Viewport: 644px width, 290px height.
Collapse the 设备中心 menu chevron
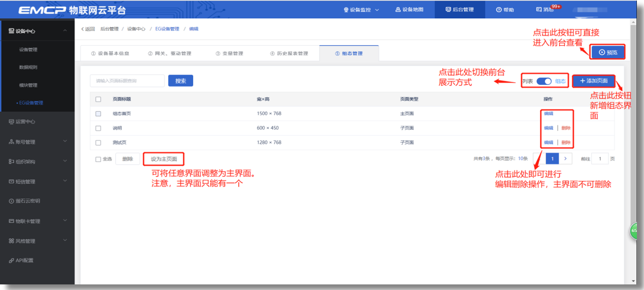65,31
